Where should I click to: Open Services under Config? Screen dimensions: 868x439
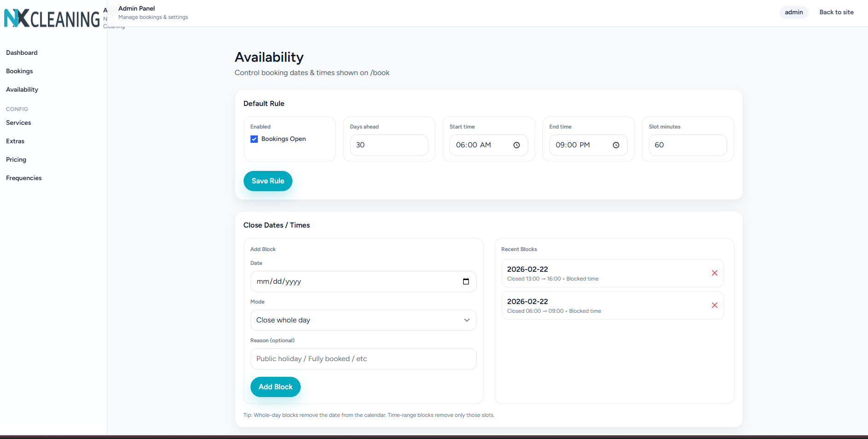point(18,123)
